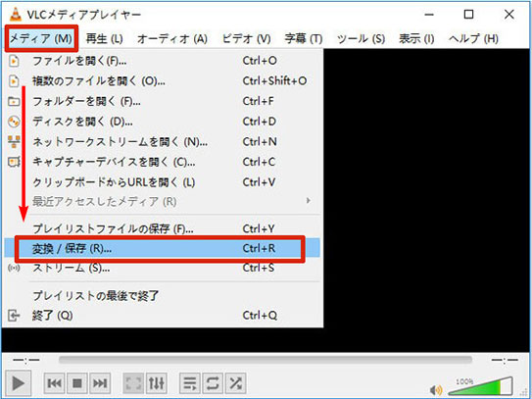Click the exit icon beside 終了 (Q)
The width and height of the screenshot is (532, 399).
14,316
